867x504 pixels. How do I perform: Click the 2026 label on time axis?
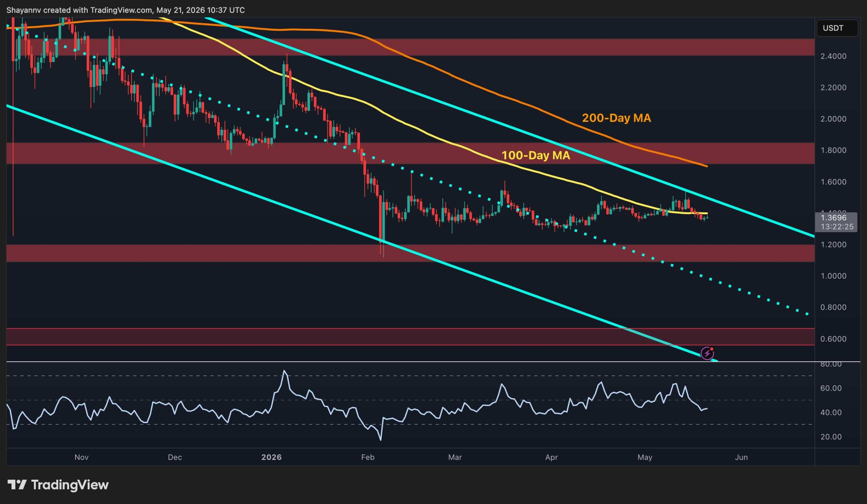272,457
